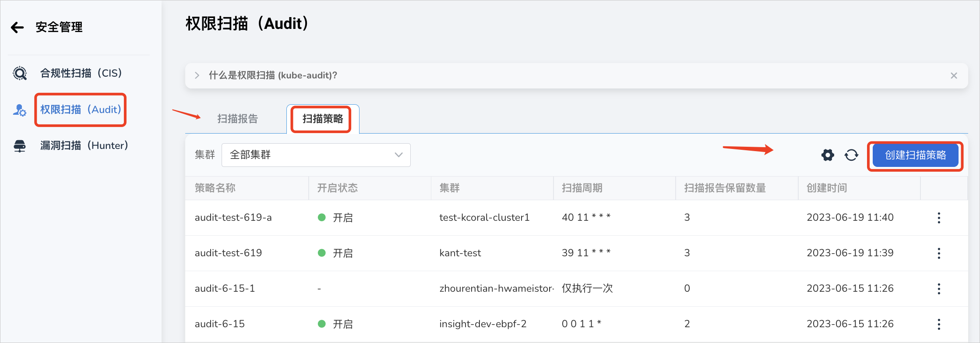Click created time 2023-06-19 11:40
The image size is (980, 343).
pos(850,218)
